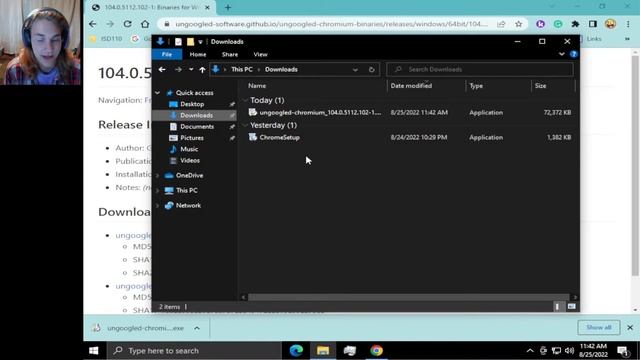The image size is (640, 360).
Task: Select Downloads in navigation pane
Action: (x=196, y=116)
